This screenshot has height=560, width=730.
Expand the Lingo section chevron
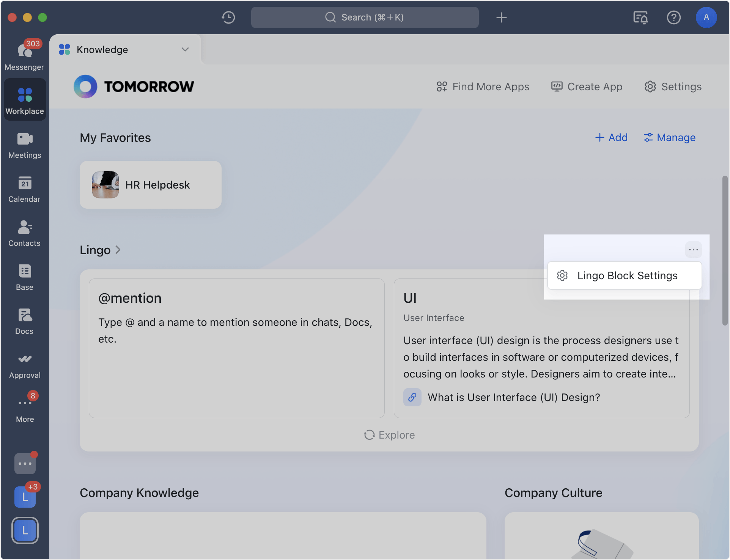pyautogui.click(x=118, y=250)
